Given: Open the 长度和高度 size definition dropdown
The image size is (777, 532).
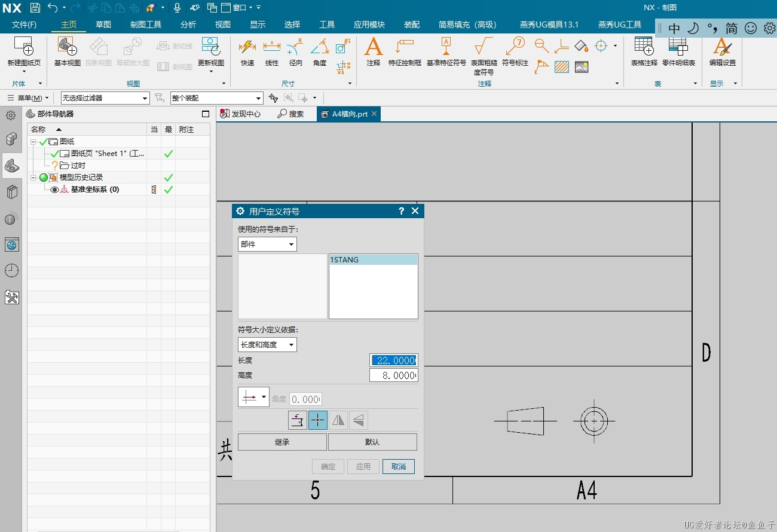Looking at the screenshot, I should (x=267, y=344).
